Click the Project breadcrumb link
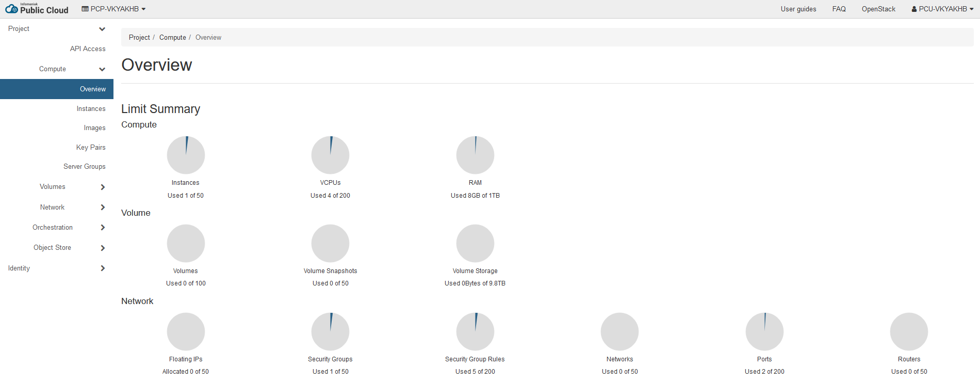 pyautogui.click(x=139, y=37)
